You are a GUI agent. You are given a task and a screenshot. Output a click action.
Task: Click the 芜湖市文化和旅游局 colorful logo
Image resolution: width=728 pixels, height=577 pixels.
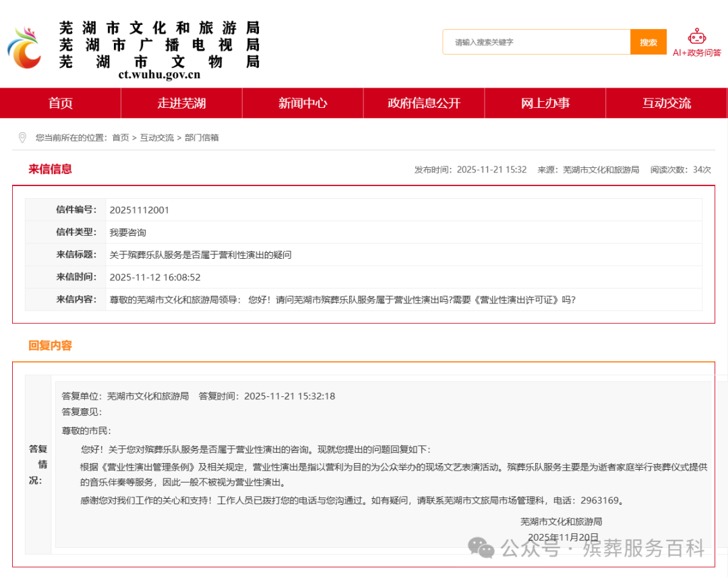pyautogui.click(x=24, y=47)
